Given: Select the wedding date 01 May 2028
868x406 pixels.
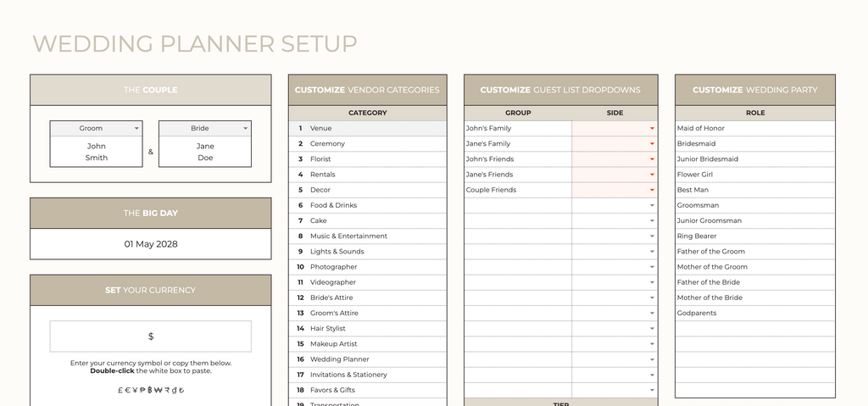Looking at the screenshot, I should (x=151, y=244).
